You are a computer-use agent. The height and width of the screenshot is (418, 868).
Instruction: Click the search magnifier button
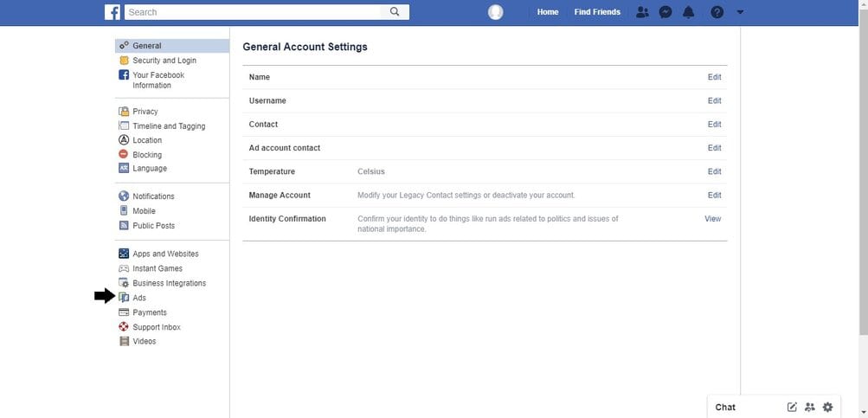click(x=395, y=12)
